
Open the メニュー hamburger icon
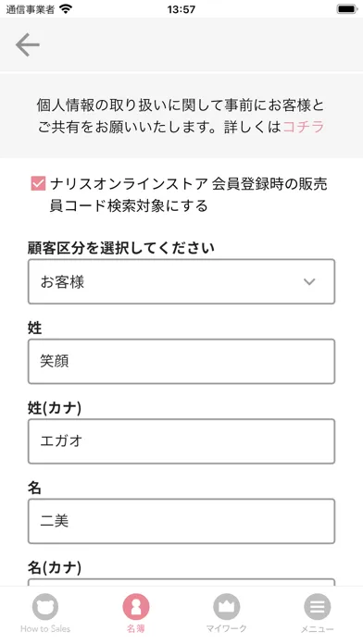click(318, 606)
